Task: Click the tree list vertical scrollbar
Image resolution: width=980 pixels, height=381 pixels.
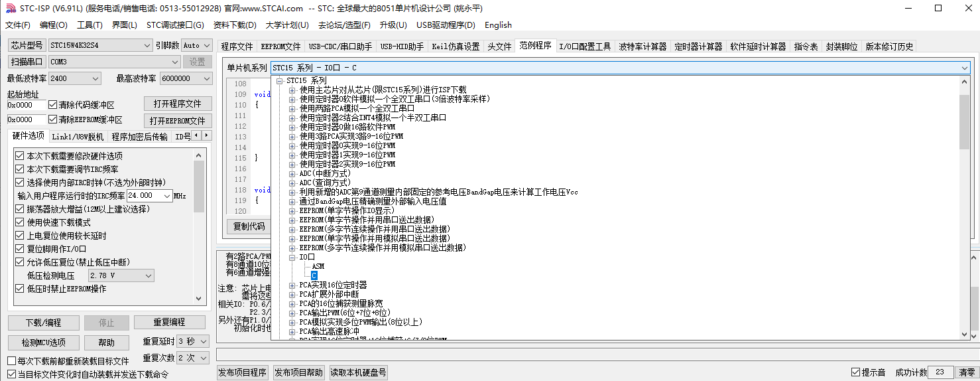Action: [x=964, y=208]
